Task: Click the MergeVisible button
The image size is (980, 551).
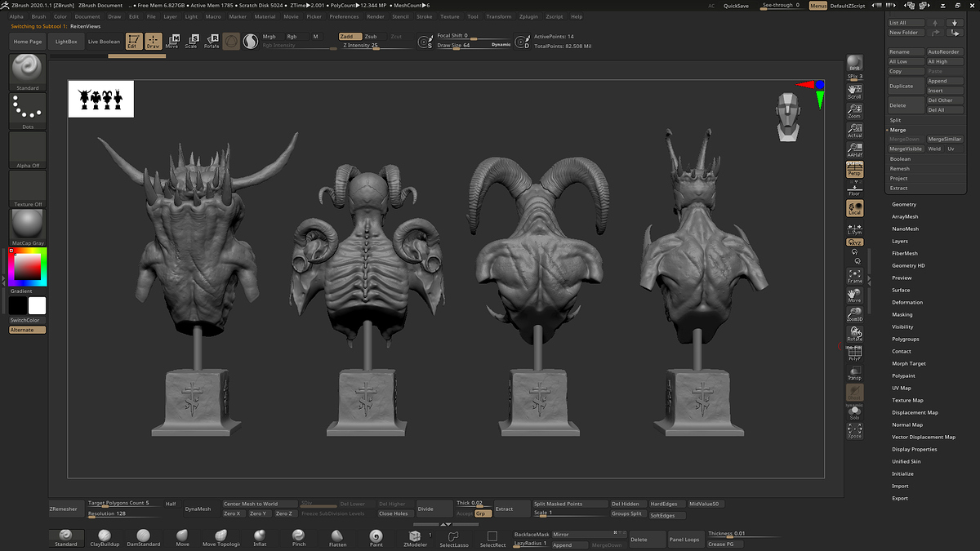Action: (x=905, y=149)
